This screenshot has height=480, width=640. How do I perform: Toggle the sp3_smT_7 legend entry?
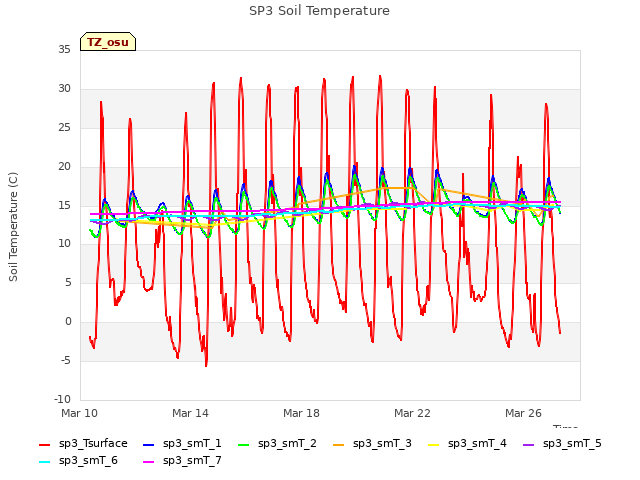182,461
